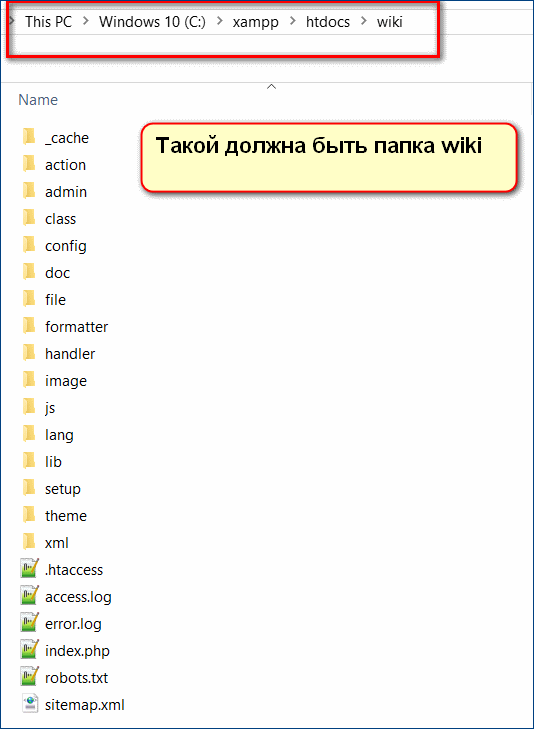Sort files by the Name column header
This screenshot has width=534, height=729.
pos(38,99)
